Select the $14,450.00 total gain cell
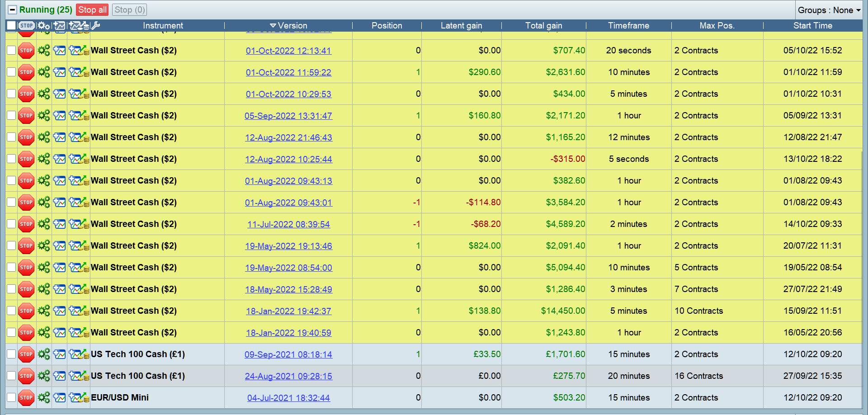Screen dimensions: 868x415 tap(563, 311)
